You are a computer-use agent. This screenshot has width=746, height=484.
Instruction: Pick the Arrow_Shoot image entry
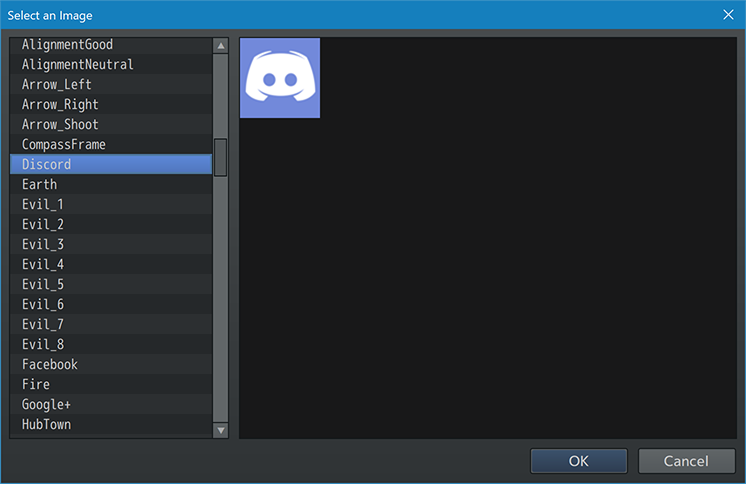111,124
